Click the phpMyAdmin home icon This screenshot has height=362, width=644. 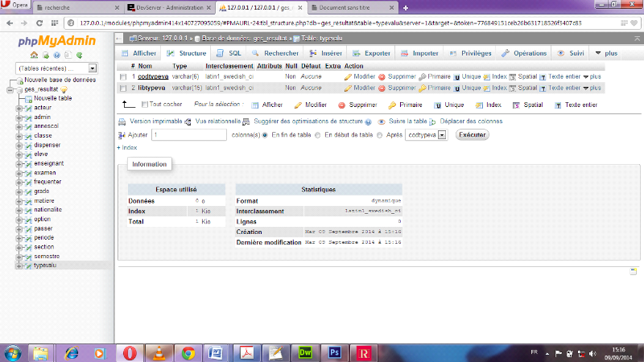34,55
